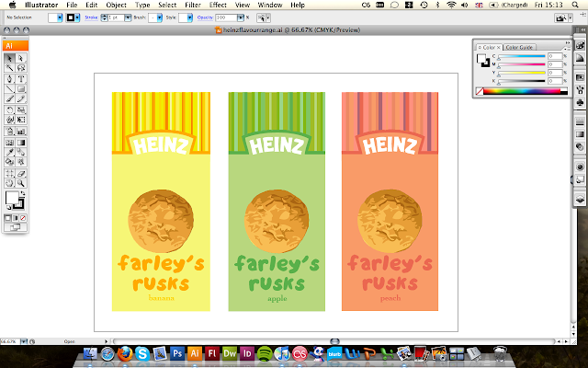588x368 pixels.
Task: Open the File menu
Action: (x=72, y=5)
